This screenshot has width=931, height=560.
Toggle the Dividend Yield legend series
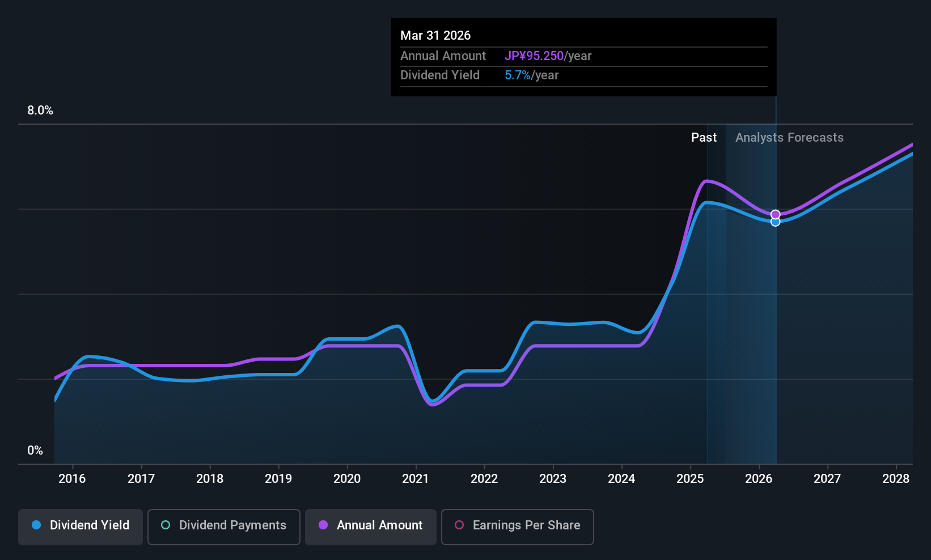(81, 527)
